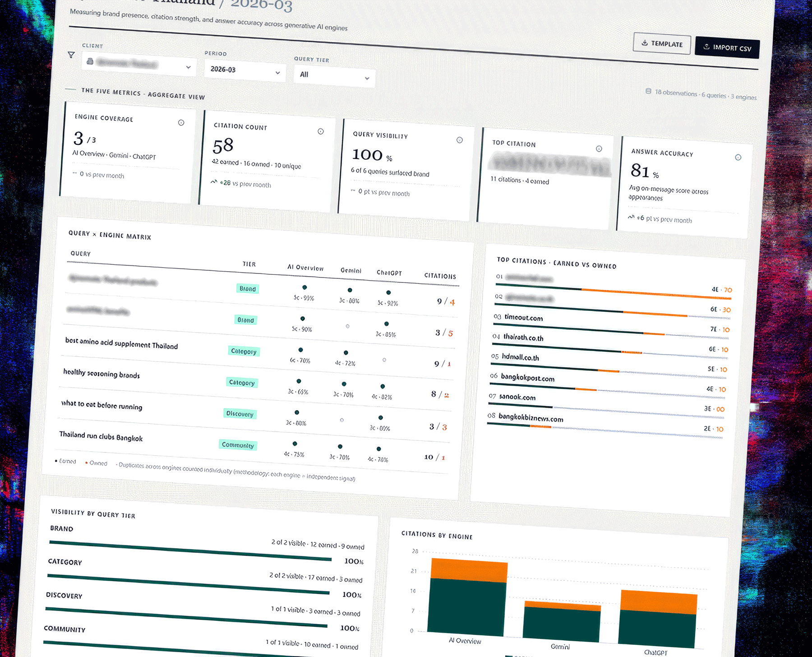Select 'best amino acid supplement Thailand' query
812x657 pixels.
(122, 344)
